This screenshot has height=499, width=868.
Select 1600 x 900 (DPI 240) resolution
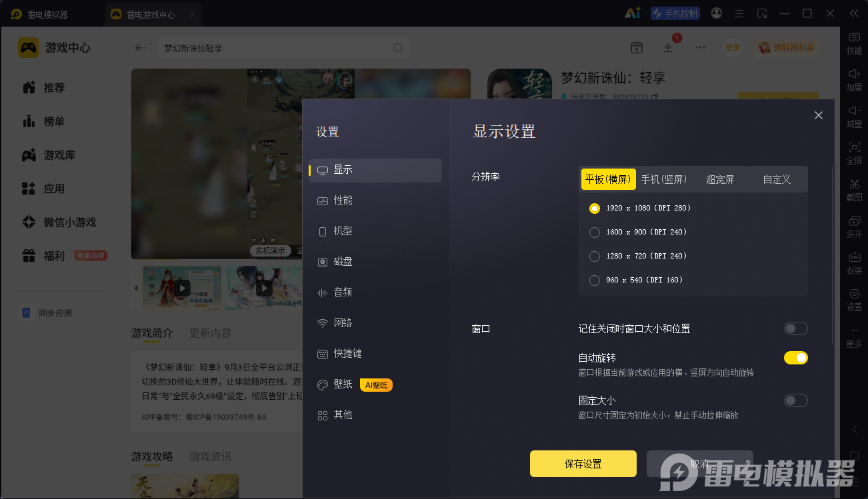click(x=638, y=232)
